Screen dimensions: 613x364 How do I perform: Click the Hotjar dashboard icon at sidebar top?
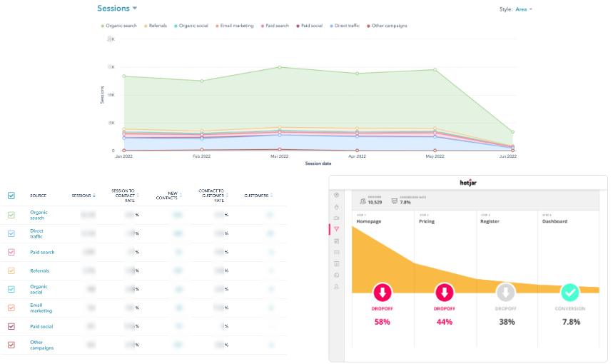(337, 195)
